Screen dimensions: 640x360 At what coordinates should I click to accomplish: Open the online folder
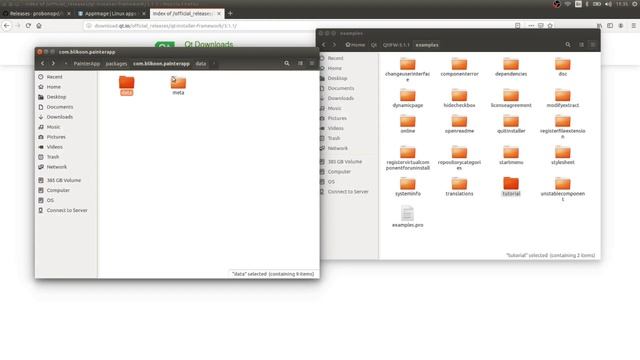point(407,124)
